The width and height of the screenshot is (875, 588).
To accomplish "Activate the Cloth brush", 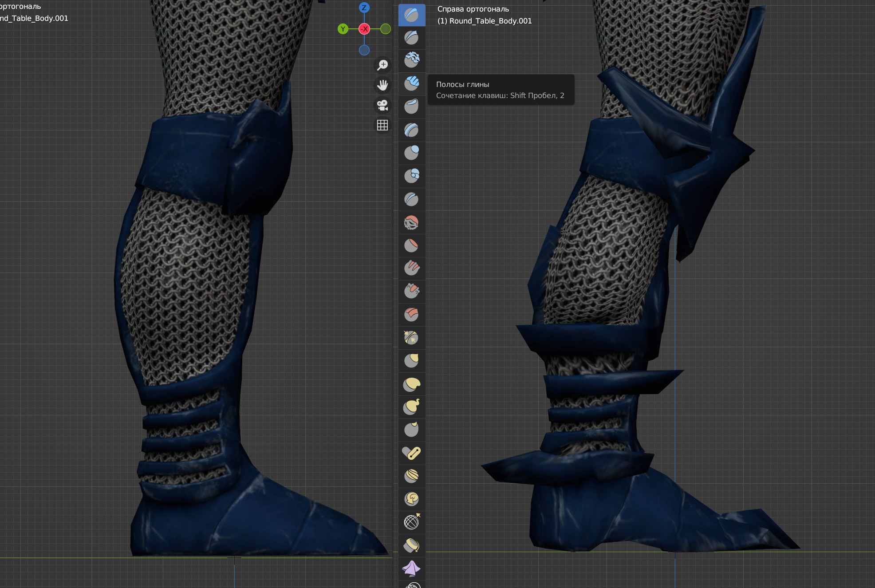I will coord(411,568).
